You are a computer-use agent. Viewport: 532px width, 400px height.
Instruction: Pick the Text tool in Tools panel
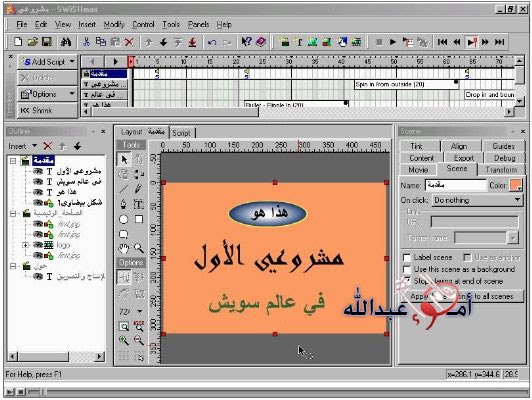pyautogui.click(x=138, y=204)
